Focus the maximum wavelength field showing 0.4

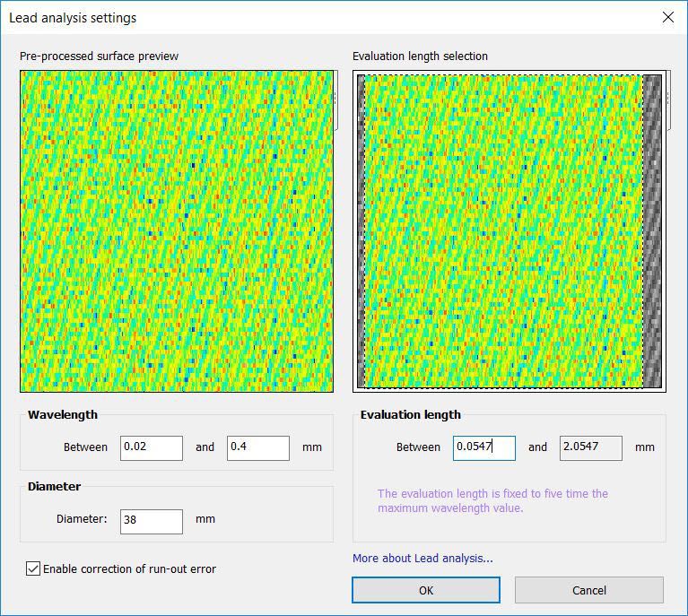pos(257,447)
